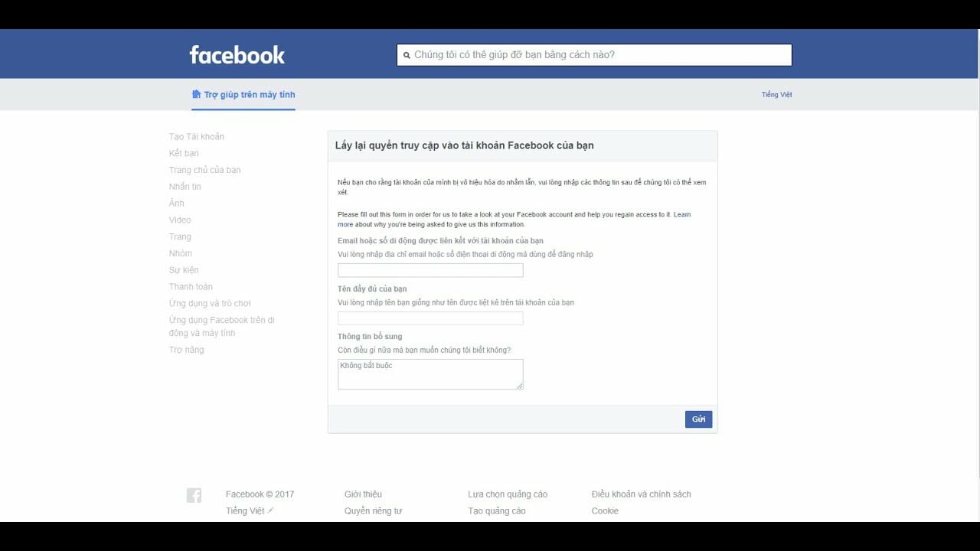Click the search magnifier icon

407,56
